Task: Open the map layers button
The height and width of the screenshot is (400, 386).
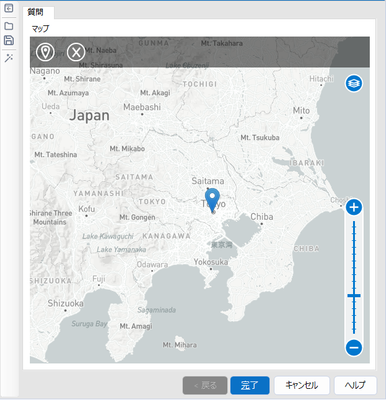Action: click(x=354, y=83)
